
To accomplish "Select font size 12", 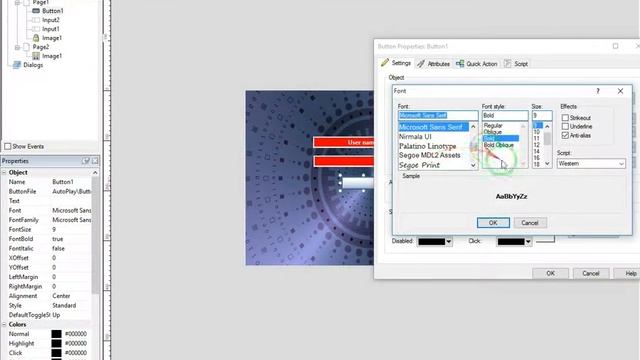I will (x=536, y=145).
